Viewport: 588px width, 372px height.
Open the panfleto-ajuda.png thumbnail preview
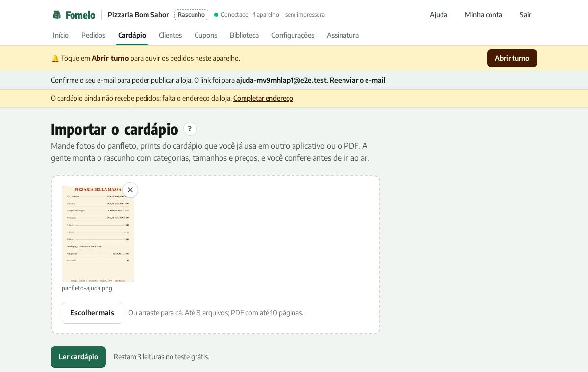(98, 234)
